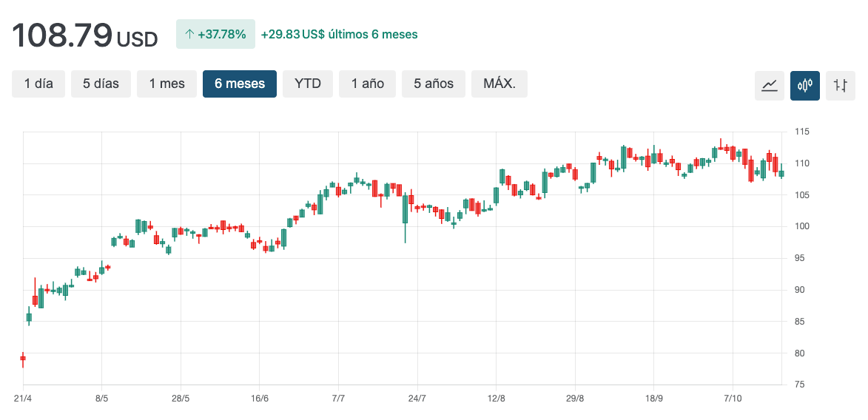The width and height of the screenshot is (868, 420).
Task: Click the 21/4 date axis label
Action: pos(23,399)
